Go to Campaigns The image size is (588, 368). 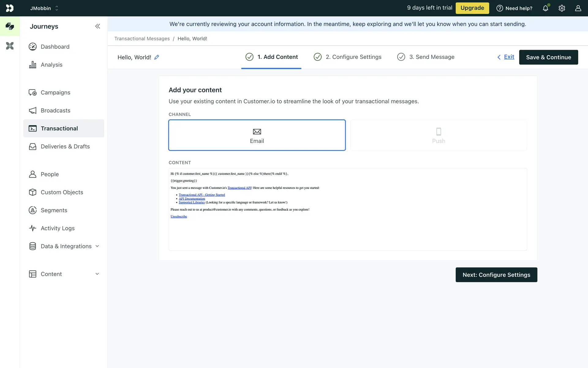(x=55, y=93)
